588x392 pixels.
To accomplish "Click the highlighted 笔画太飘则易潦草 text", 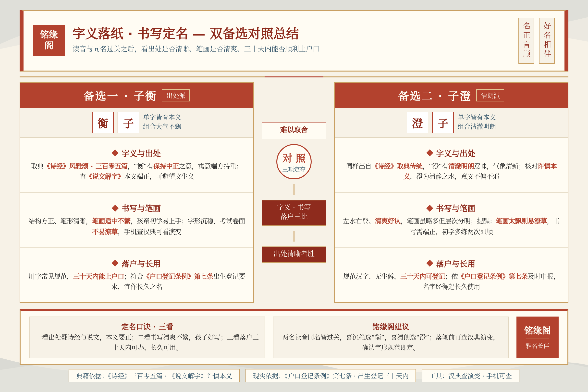I will pyautogui.click(x=521, y=221).
